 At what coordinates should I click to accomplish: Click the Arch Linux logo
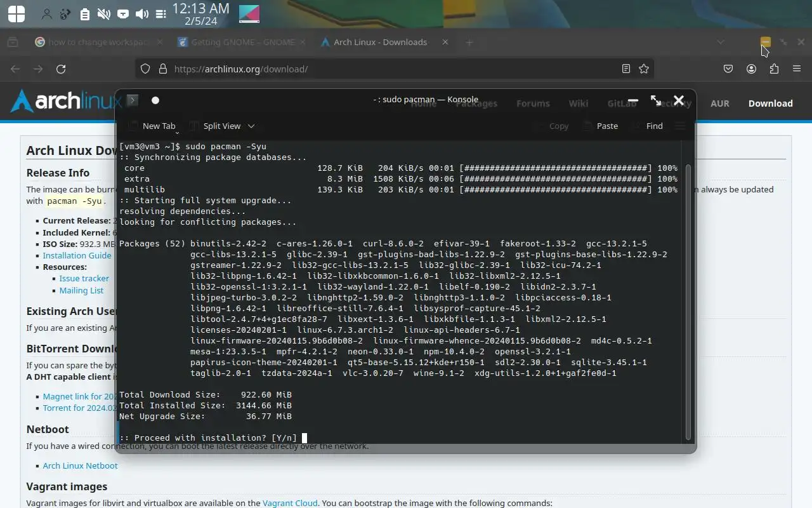coord(66,101)
